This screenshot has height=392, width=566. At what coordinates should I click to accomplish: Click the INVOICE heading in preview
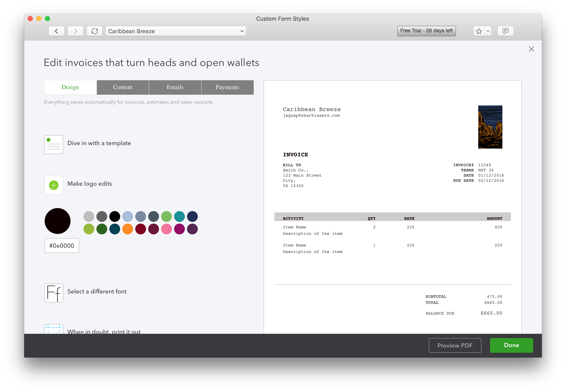coord(296,154)
